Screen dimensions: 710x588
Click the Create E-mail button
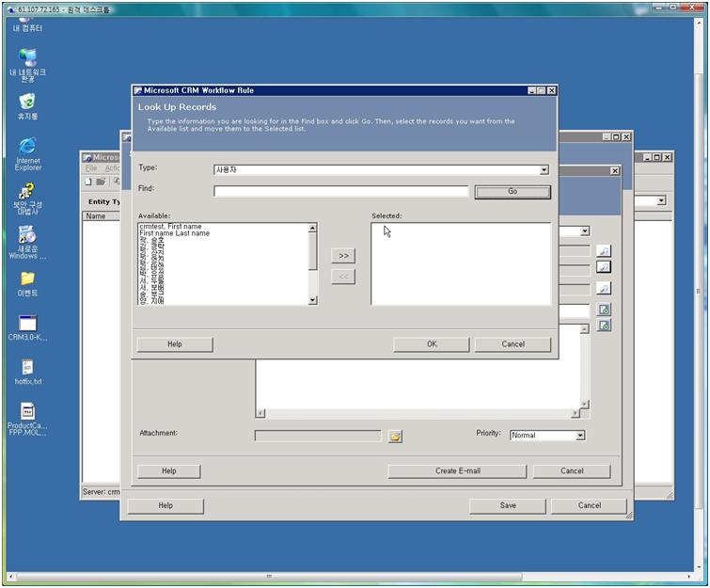457,471
